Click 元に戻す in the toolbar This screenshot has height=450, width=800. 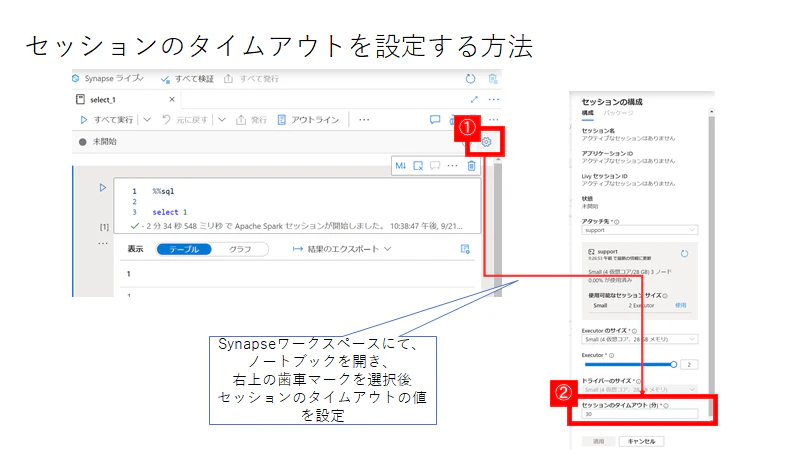[x=185, y=120]
